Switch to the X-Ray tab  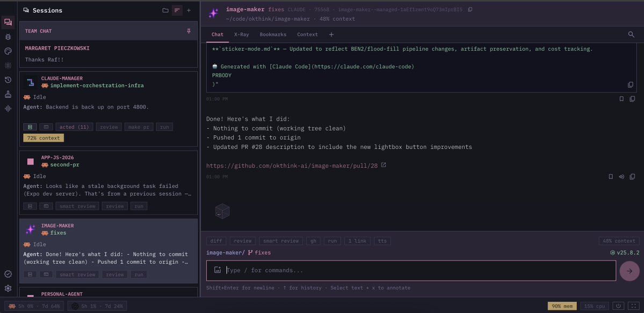click(242, 34)
